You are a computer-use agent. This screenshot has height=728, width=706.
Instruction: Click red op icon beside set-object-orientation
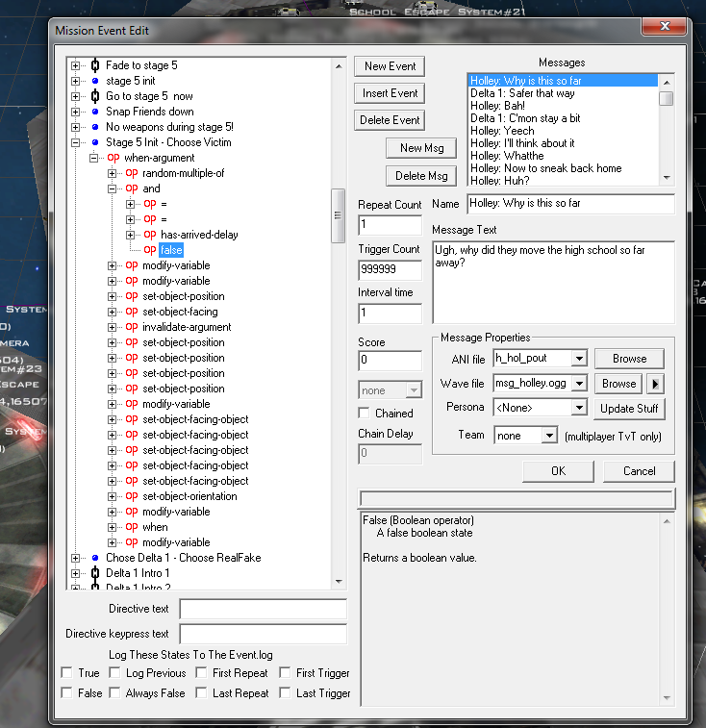click(132, 496)
